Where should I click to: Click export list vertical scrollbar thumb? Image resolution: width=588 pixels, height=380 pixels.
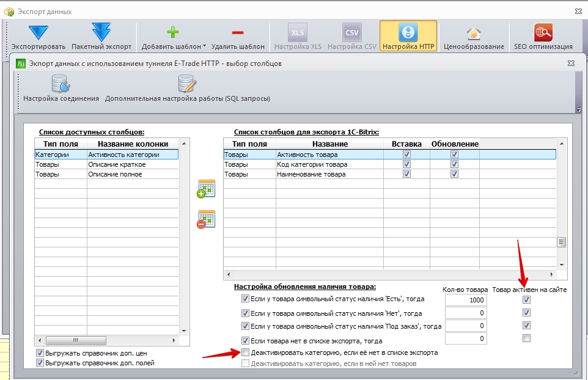tap(561, 242)
